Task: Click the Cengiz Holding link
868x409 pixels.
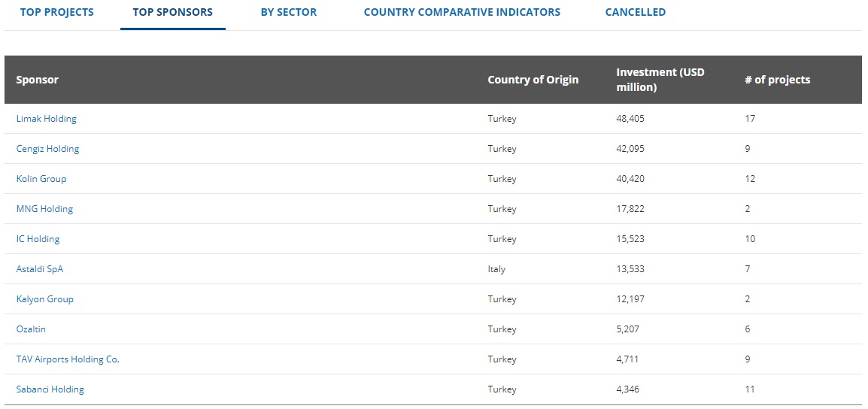Action: coord(47,149)
